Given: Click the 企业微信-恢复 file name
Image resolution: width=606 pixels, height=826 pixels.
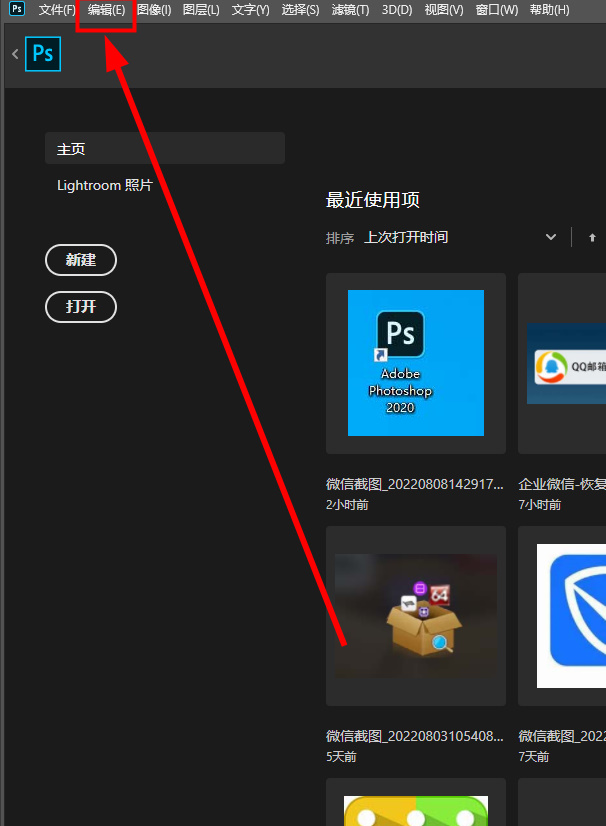Looking at the screenshot, I should 562,484.
